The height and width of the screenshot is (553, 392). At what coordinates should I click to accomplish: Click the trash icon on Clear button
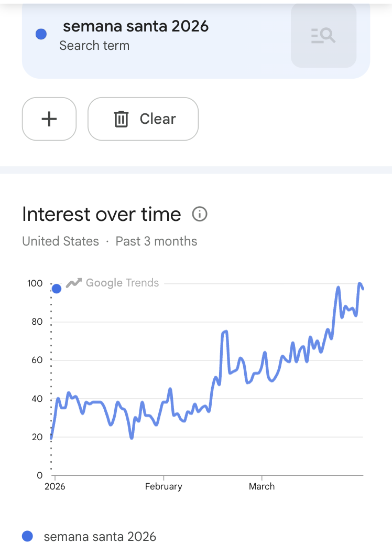coord(121,119)
